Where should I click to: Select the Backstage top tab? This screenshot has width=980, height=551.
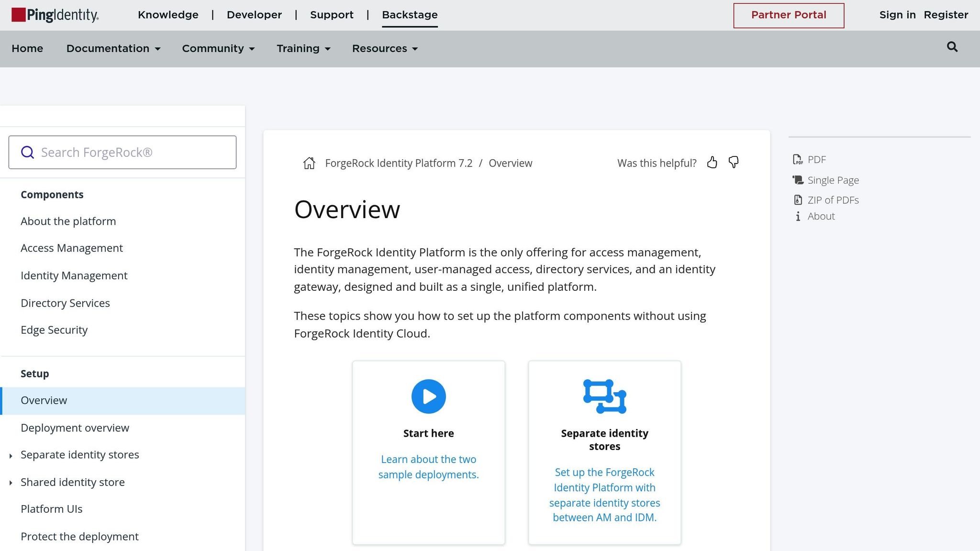pyautogui.click(x=410, y=15)
